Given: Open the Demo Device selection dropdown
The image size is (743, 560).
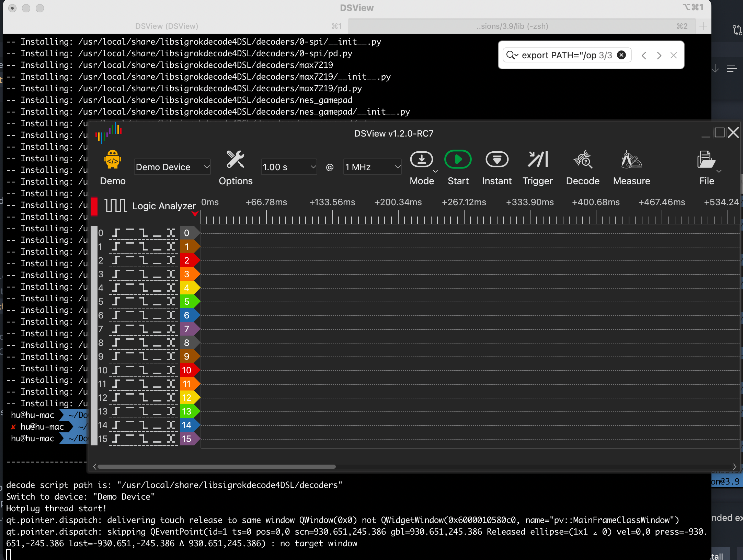Looking at the screenshot, I should 172,167.
